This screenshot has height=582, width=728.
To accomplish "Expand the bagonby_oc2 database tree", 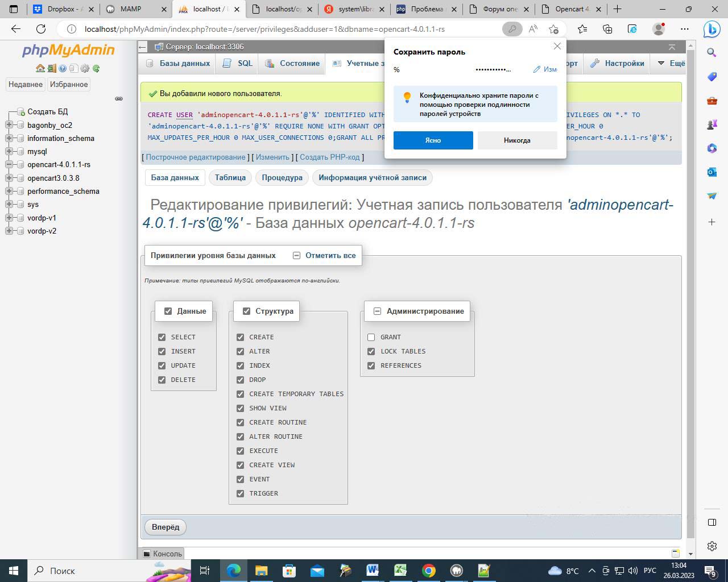I will [9, 125].
